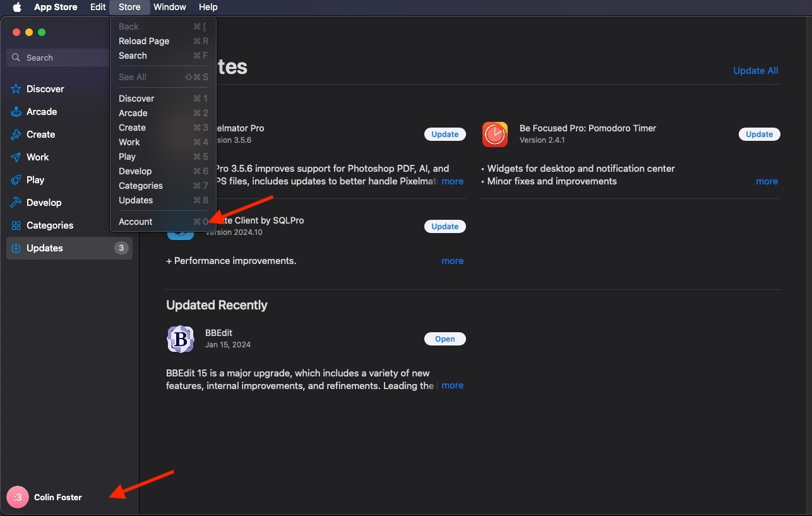This screenshot has width=812, height=516.
Task: Choose Discover in the Store menu
Action: [164, 99]
